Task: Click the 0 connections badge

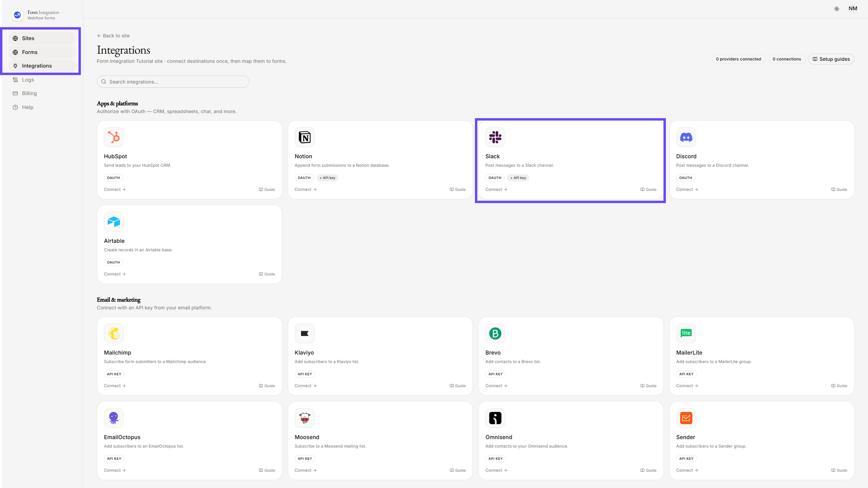Action: tap(786, 59)
